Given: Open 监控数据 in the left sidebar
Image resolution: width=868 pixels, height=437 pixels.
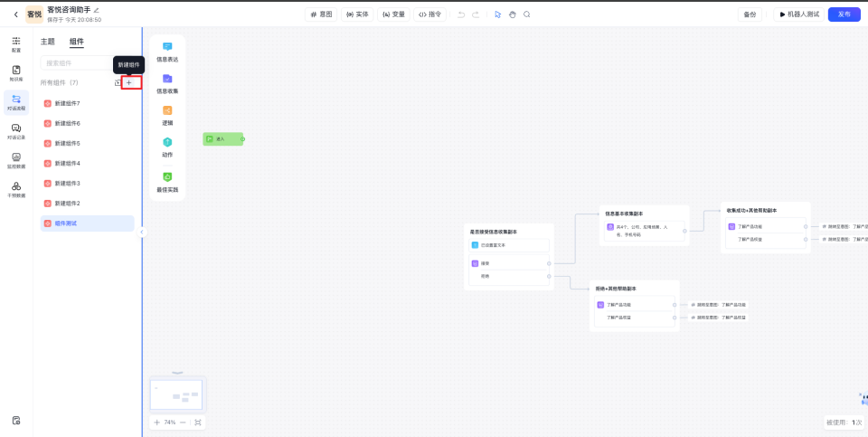Looking at the screenshot, I should click(16, 160).
